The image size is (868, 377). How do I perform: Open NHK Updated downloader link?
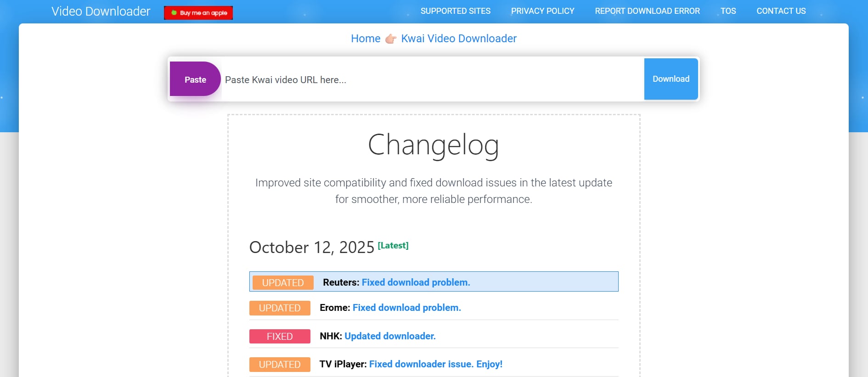coord(390,336)
